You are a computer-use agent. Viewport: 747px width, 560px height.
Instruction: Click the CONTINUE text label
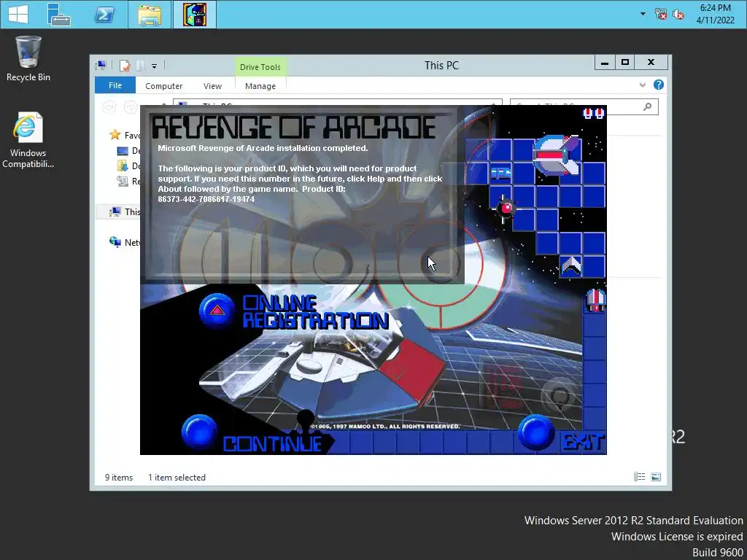[x=273, y=444]
